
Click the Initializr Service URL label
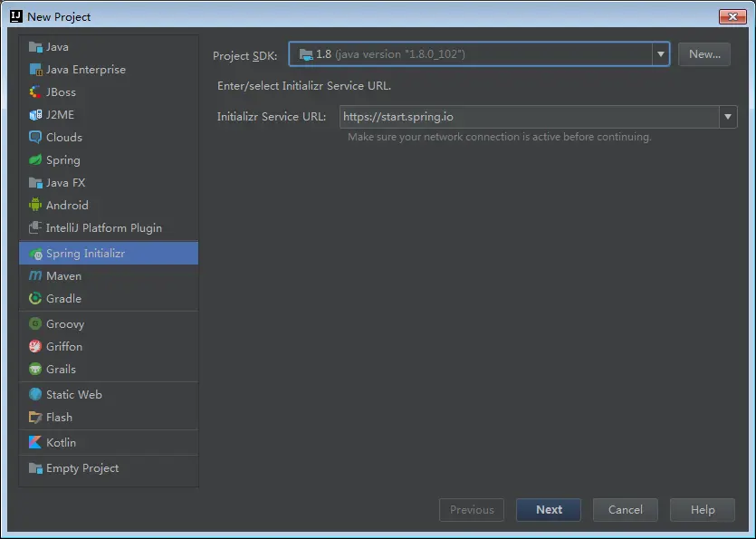(272, 117)
